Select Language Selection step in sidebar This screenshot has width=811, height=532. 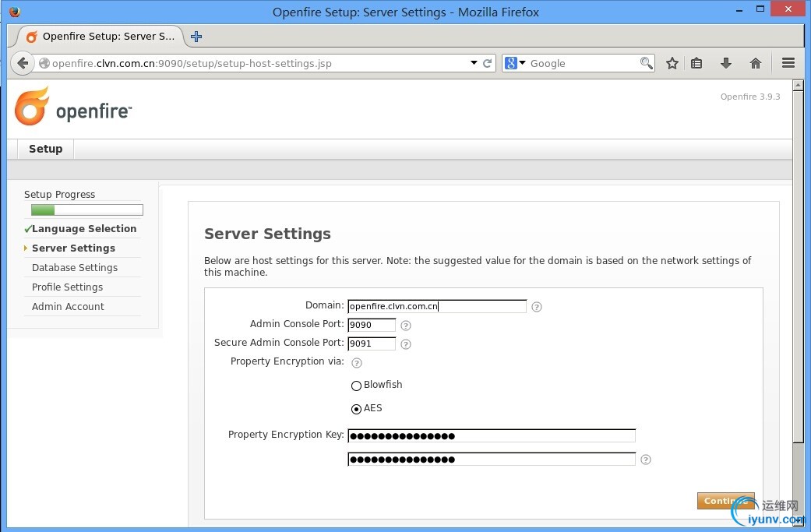coord(84,228)
